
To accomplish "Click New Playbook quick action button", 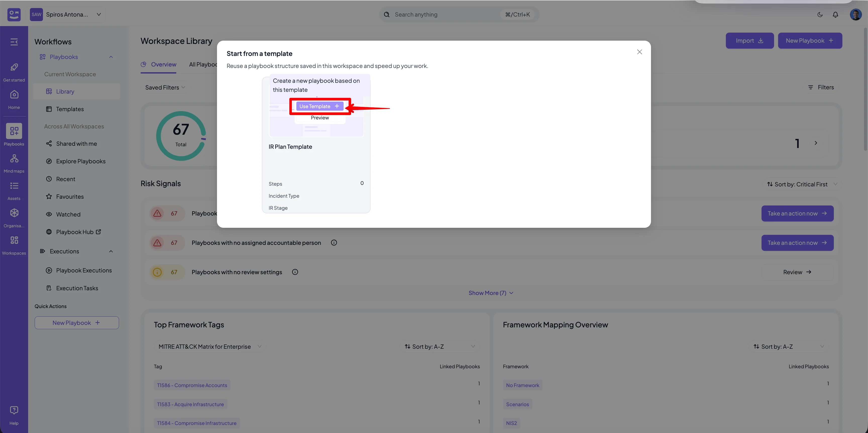I will 77,323.
